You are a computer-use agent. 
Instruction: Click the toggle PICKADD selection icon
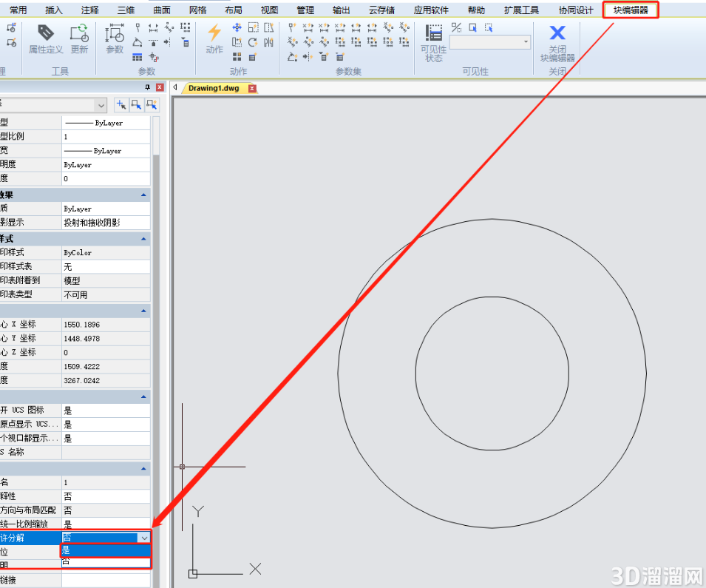152,106
